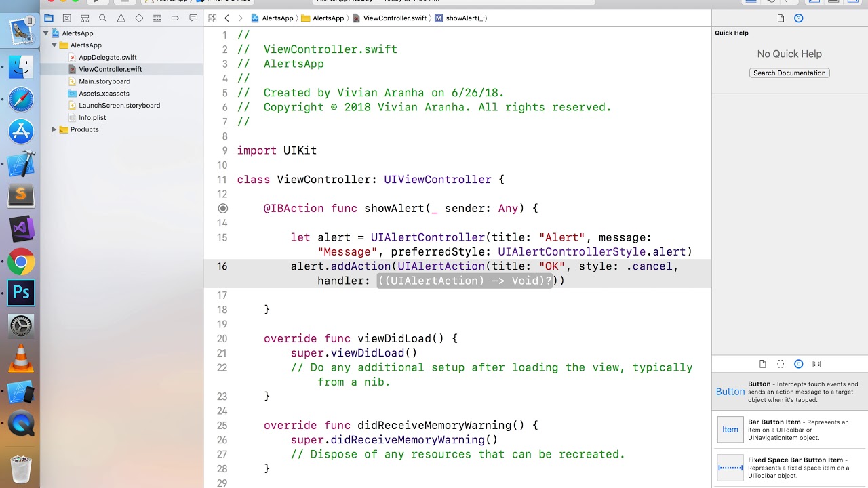Open the Report navigator speech-bubble icon

[x=193, y=18]
